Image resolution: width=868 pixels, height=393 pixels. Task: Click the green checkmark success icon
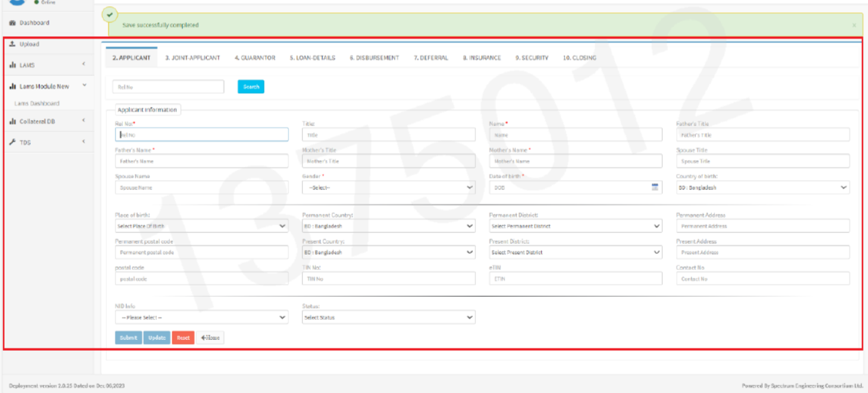(110, 14)
